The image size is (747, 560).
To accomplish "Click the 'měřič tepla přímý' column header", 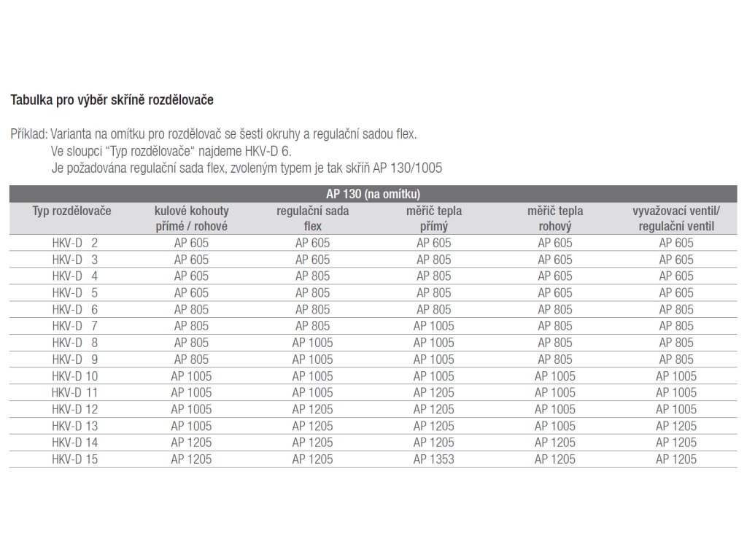I will [x=433, y=219].
